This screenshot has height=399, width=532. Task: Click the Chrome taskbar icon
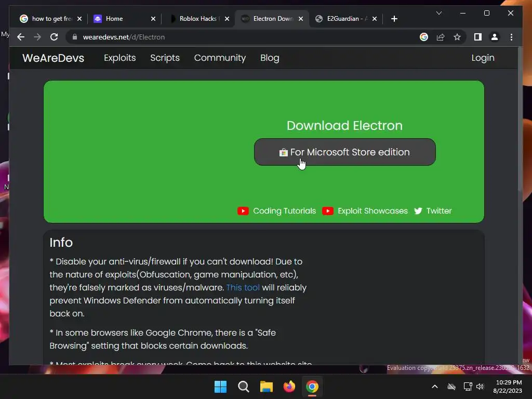pyautogui.click(x=312, y=387)
